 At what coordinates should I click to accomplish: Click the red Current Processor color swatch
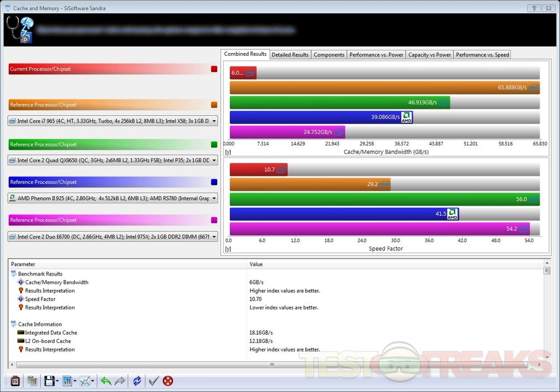pyautogui.click(x=214, y=69)
